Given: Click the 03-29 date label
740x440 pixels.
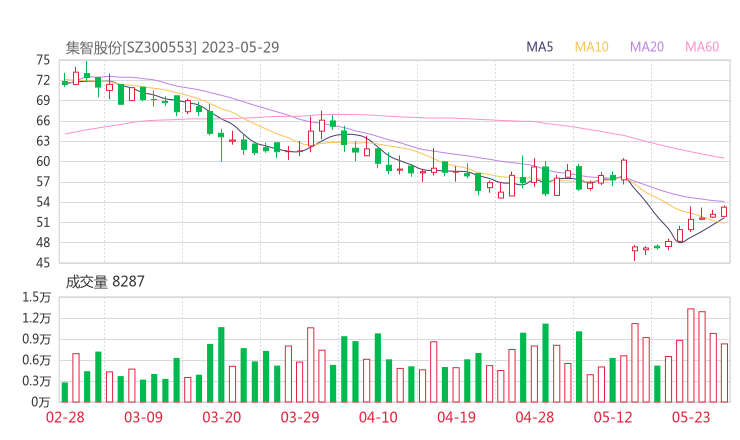Looking at the screenshot, I should tap(300, 417).
